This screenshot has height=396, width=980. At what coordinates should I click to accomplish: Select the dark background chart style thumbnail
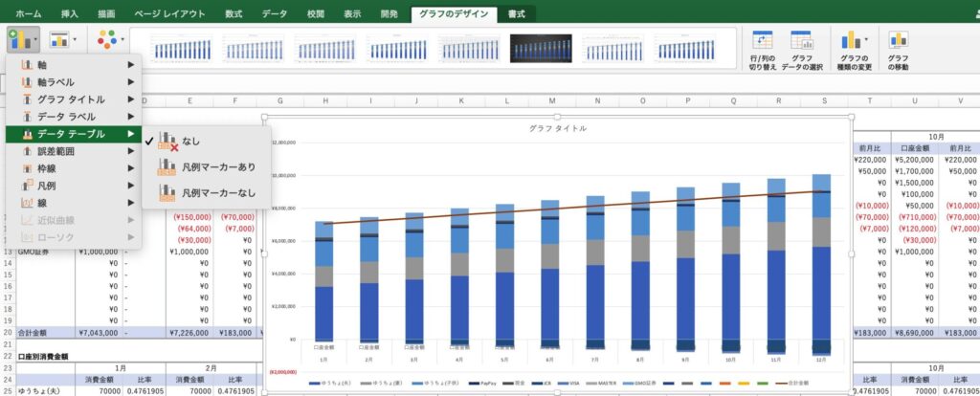tap(540, 48)
